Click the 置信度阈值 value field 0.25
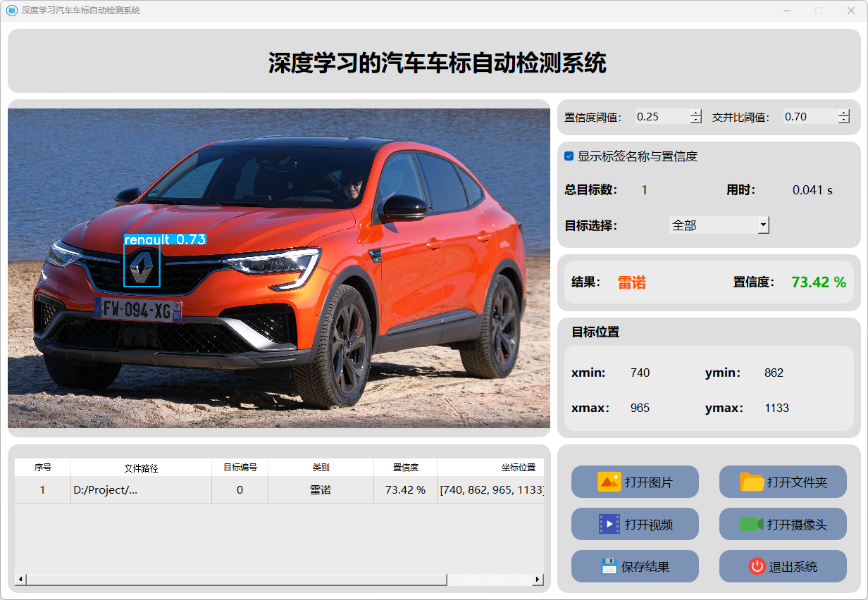Screen dimensions: 868x600 coord(661,117)
